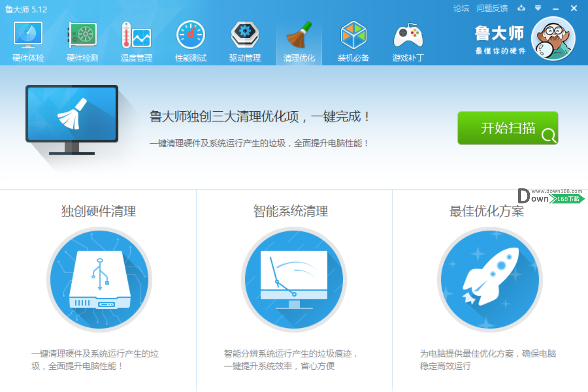
Task: Open the 硬件检测 hardware detection icon
Action: pyautogui.click(x=82, y=41)
